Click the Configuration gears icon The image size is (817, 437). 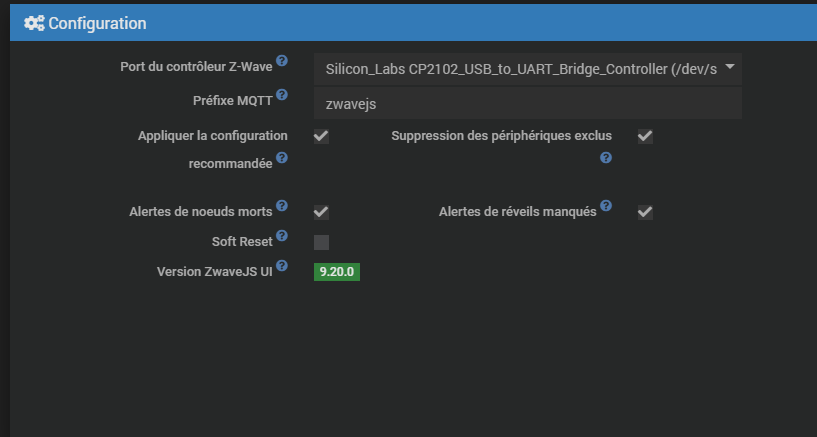[34, 23]
